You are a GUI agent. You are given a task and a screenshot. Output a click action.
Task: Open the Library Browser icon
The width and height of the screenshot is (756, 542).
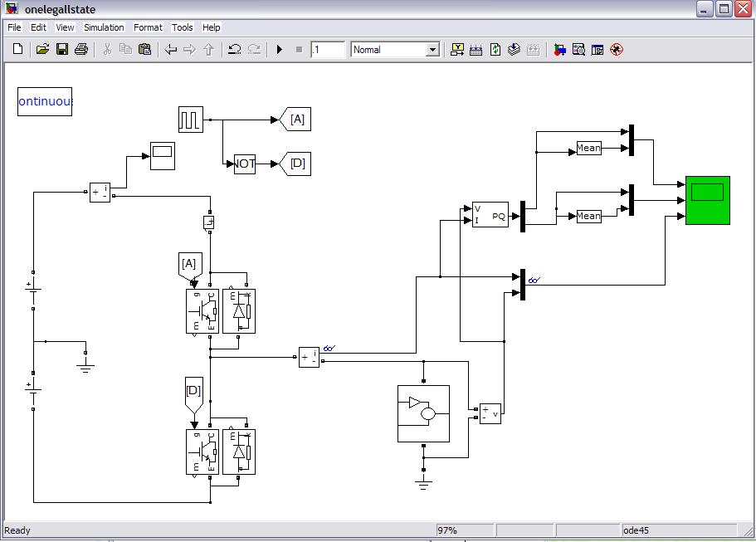pos(560,50)
